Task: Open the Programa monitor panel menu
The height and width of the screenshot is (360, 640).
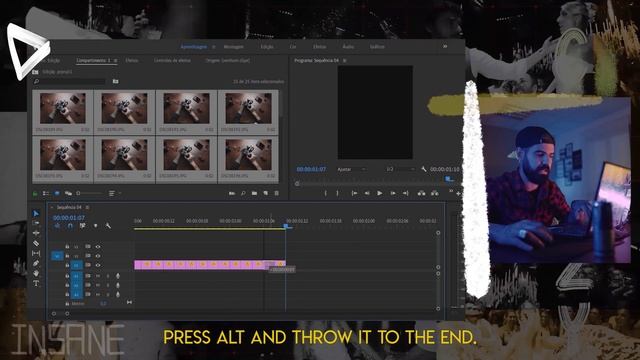Action: click(x=344, y=60)
